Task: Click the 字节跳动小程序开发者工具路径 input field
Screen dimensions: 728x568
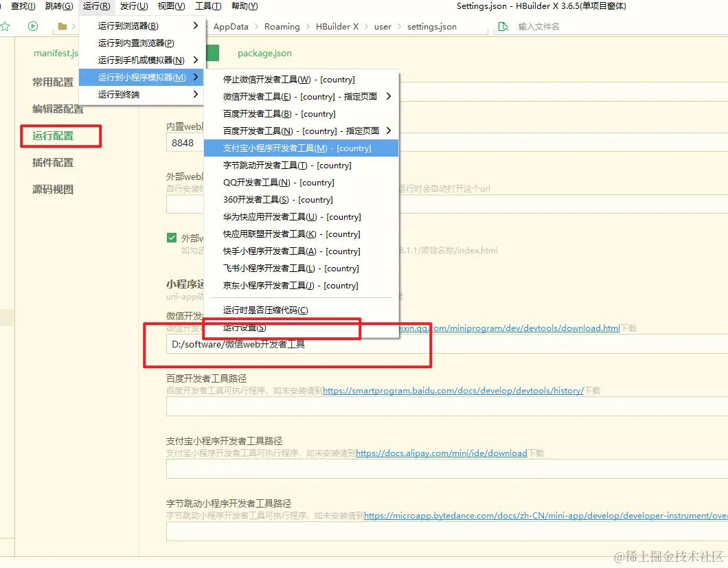Action: (x=447, y=532)
